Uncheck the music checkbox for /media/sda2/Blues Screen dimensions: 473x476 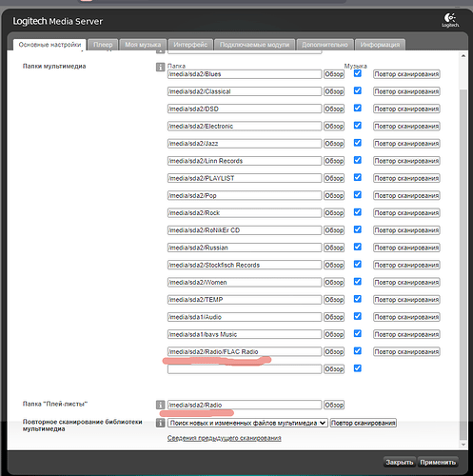358,73
